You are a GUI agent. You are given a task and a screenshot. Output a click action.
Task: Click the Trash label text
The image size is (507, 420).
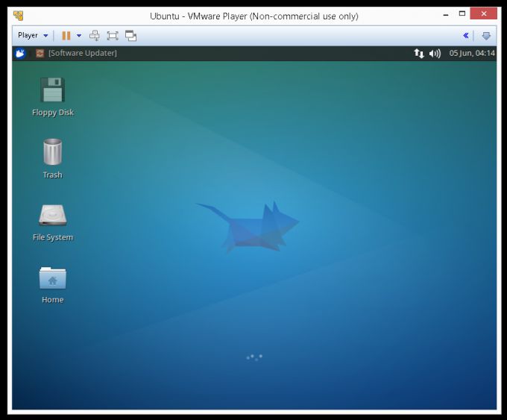click(x=53, y=175)
